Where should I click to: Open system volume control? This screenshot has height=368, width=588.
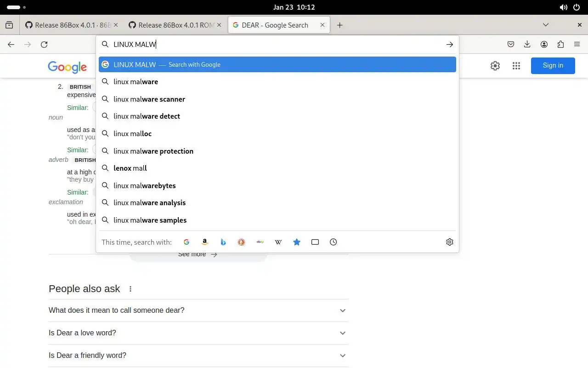tap(564, 7)
